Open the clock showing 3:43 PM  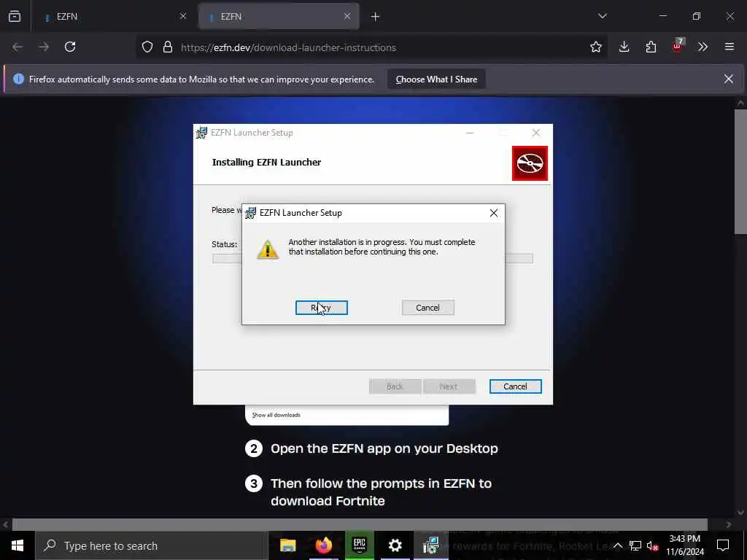pos(685,545)
